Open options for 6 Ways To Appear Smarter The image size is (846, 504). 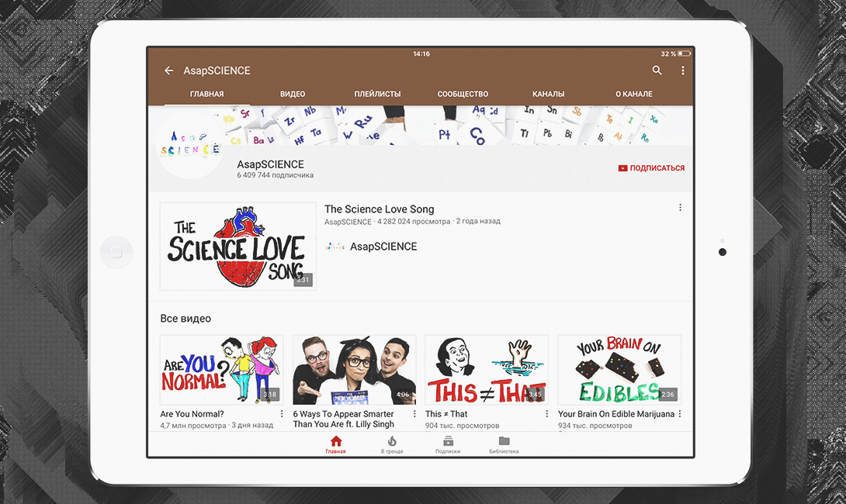click(x=414, y=413)
